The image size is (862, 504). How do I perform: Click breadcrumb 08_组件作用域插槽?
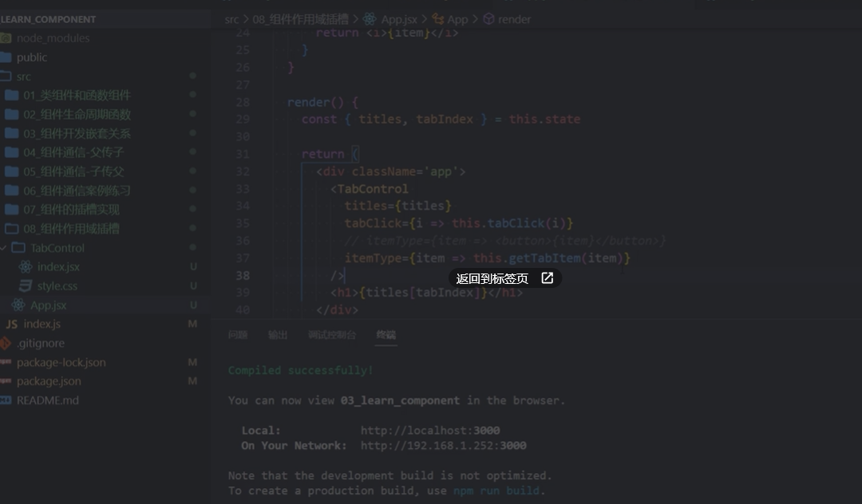tap(300, 19)
